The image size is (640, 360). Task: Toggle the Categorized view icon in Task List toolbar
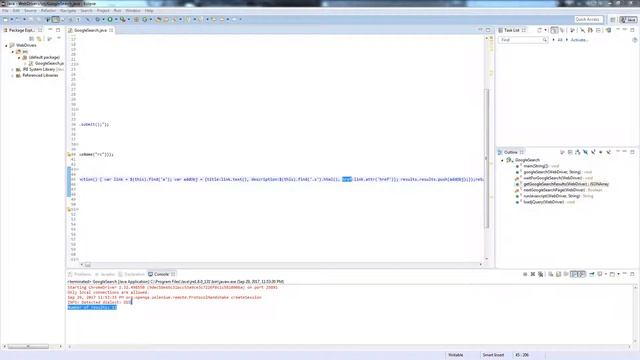click(554, 30)
